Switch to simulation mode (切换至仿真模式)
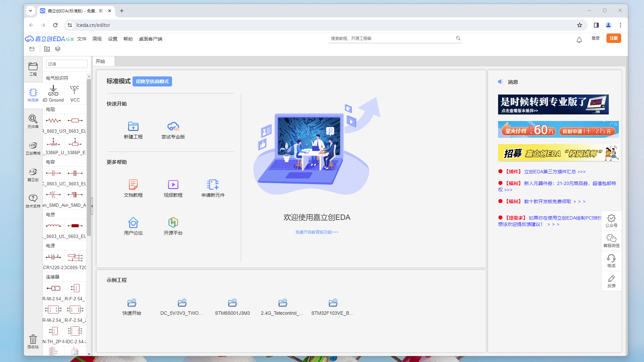 coord(152,81)
